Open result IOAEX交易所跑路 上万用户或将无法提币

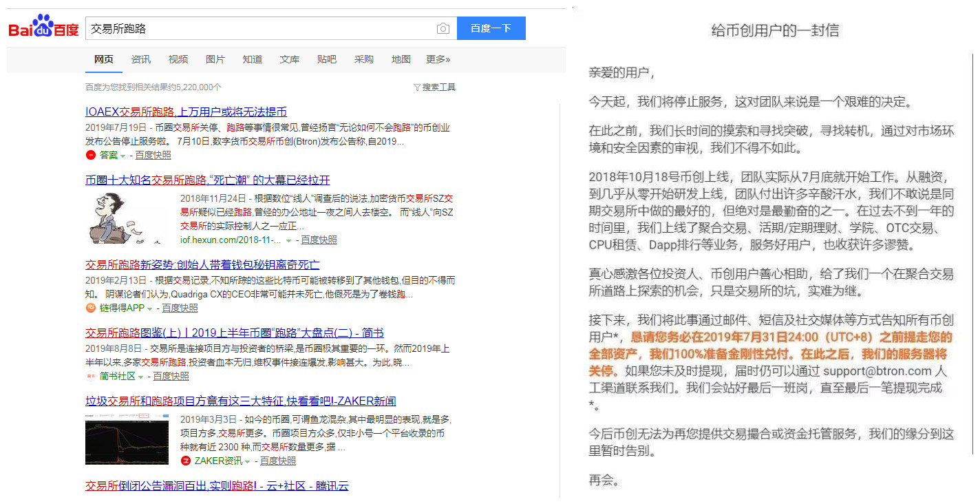186,112
